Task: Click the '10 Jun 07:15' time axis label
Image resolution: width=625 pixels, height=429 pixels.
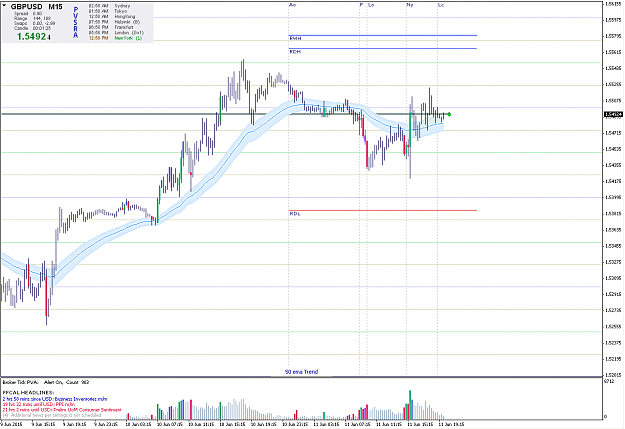Action: click(170, 424)
